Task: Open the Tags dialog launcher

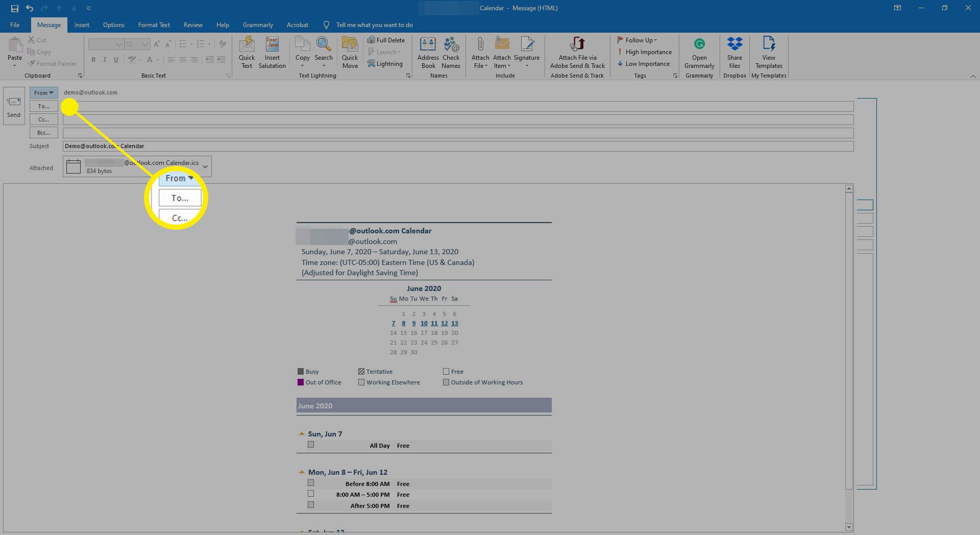Action: (x=675, y=76)
